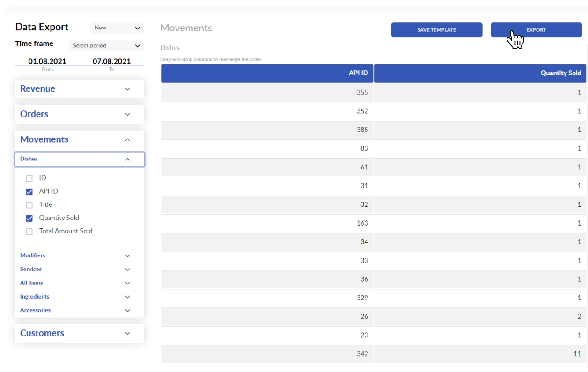Viewport: 588px width, 372px height.
Task: Select the cell with API ID 385
Action: click(x=267, y=130)
